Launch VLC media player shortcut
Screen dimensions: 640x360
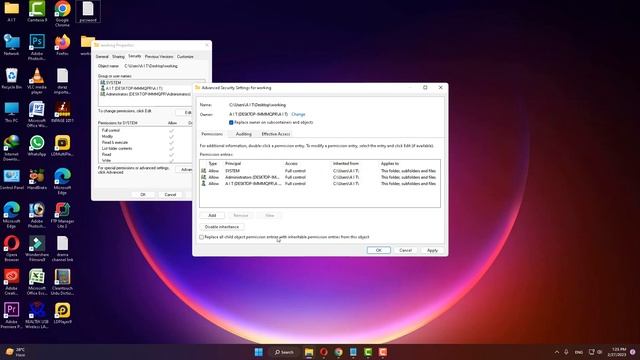click(x=37, y=81)
